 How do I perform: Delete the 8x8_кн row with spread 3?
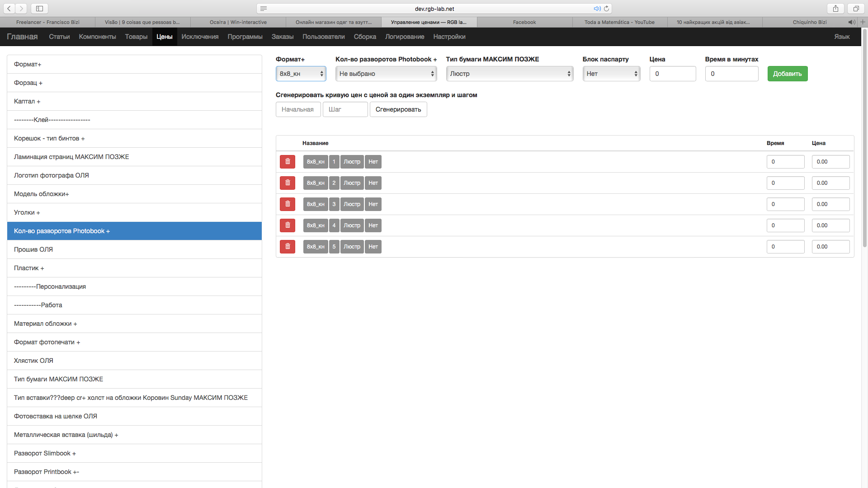coord(288,204)
